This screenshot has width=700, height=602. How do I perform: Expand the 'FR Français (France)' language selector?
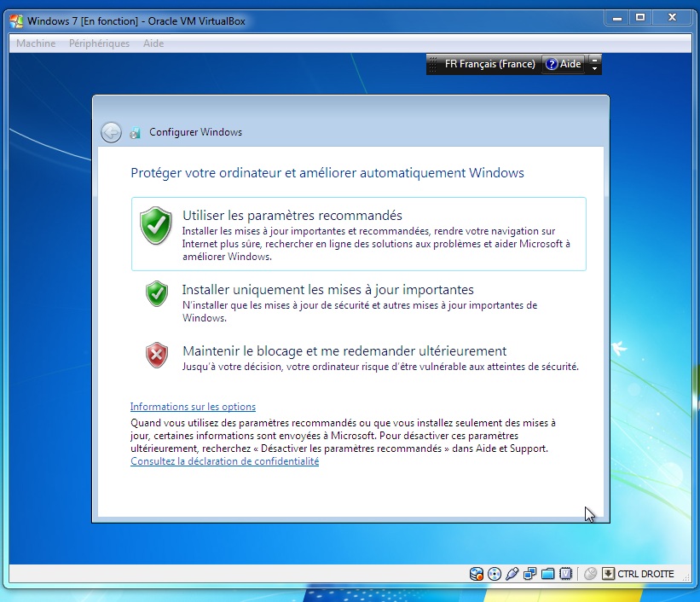483,64
